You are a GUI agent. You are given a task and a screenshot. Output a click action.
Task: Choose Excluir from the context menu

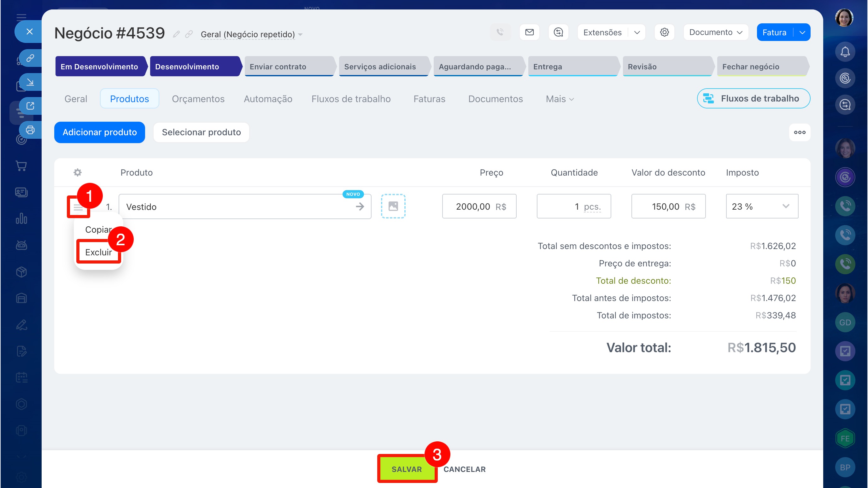98,252
